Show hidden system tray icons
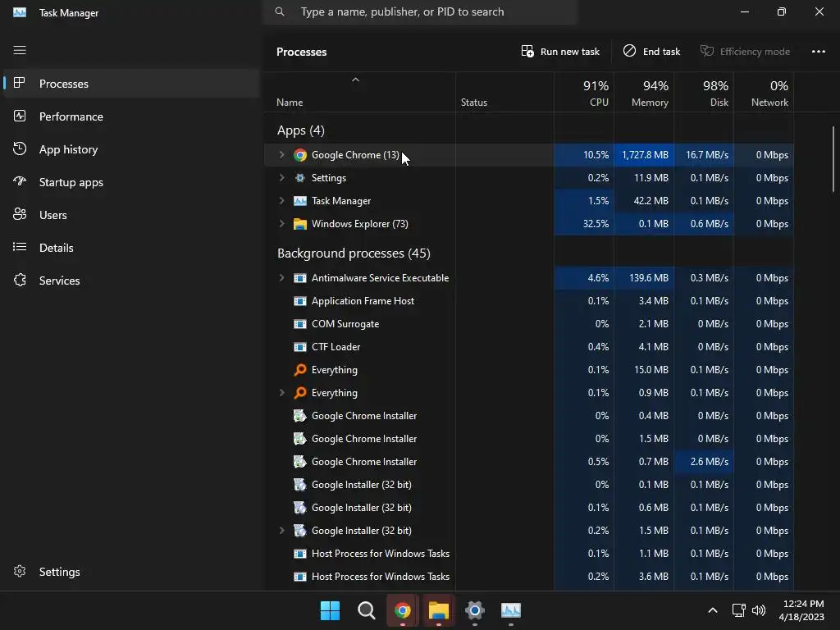The height and width of the screenshot is (630, 840). click(x=713, y=610)
